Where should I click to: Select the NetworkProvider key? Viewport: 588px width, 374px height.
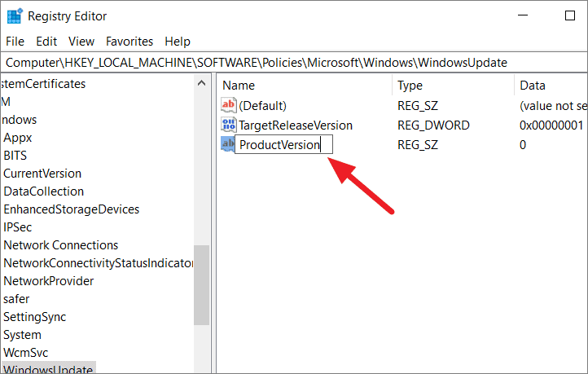pos(48,281)
